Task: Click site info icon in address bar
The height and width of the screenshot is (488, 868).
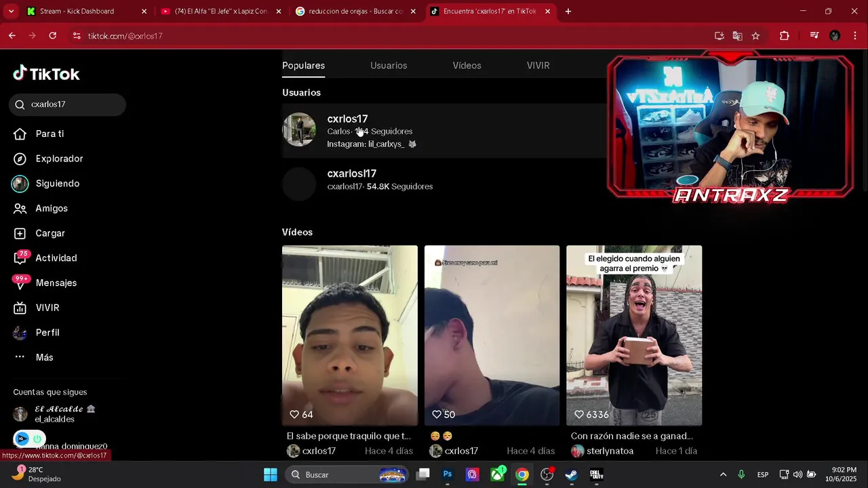Action: [x=76, y=36]
